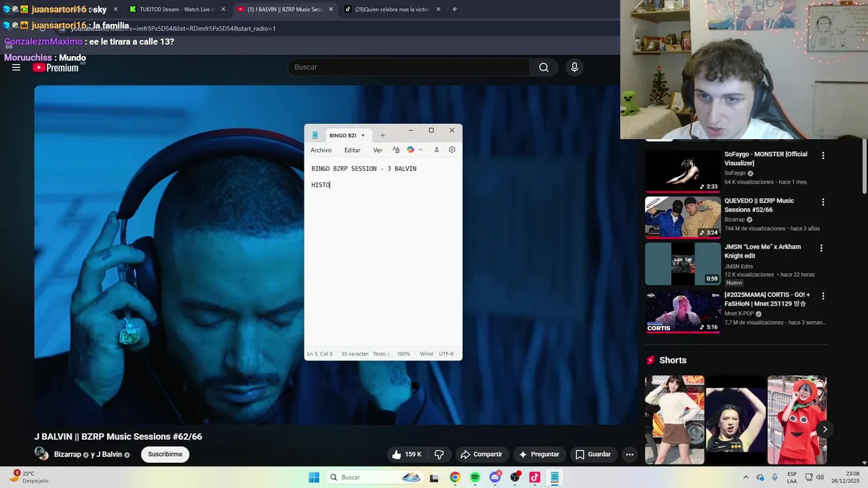Click the Wind line-ending status entry

(426, 354)
